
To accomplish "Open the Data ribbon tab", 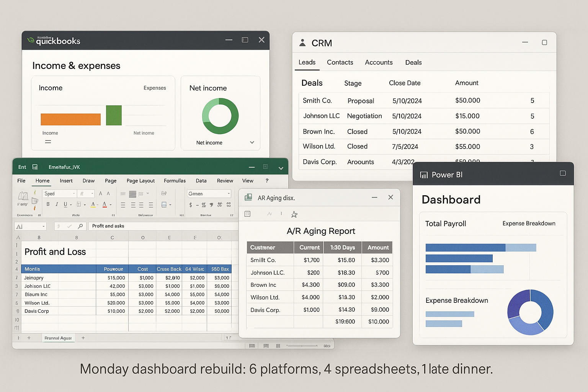I will tap(201, 181).
